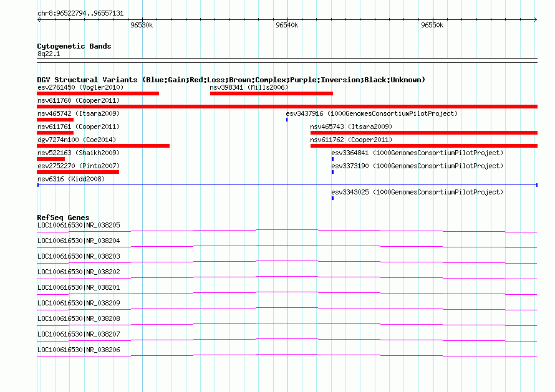Click the thin blue line for nsv6316
The image size is (555, 392).
click(x=287, y=185)
